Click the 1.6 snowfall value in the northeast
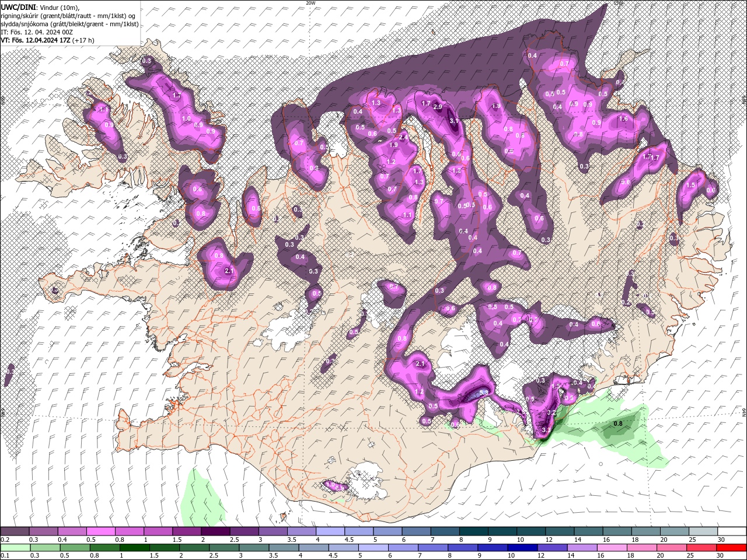The image size is (747, 560). 623,119
